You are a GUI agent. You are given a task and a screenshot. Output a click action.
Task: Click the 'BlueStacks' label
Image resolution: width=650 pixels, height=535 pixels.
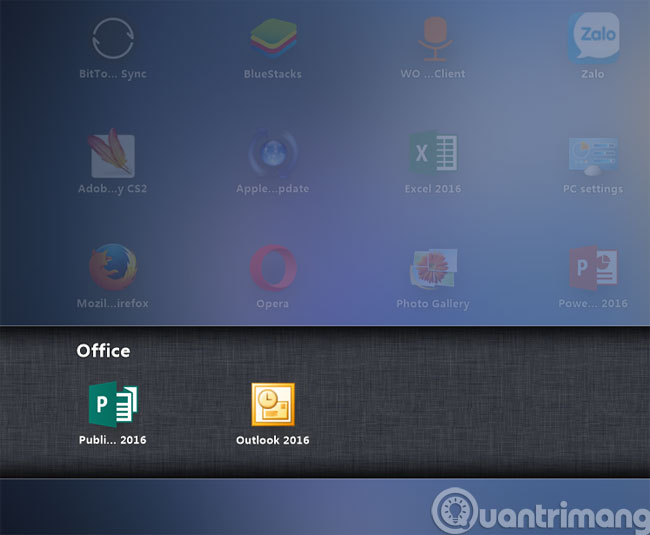(272, 74)
